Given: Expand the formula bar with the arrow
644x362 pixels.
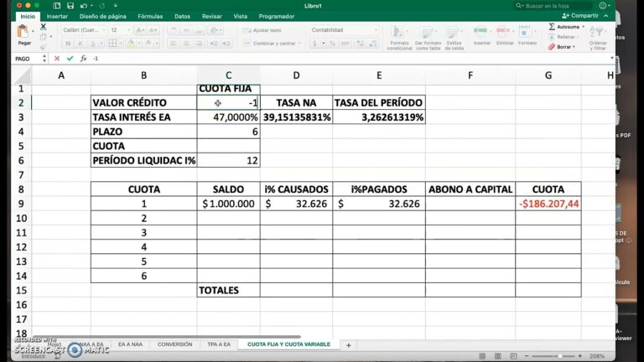Looking at the screenshot, I should (x=611, y=59).
